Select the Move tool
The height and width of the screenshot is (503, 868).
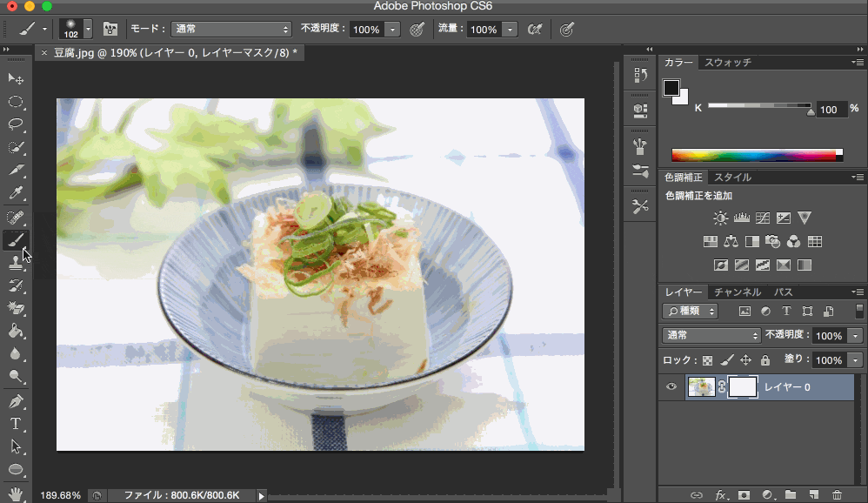pyautogui.click(x=16, y=78)
